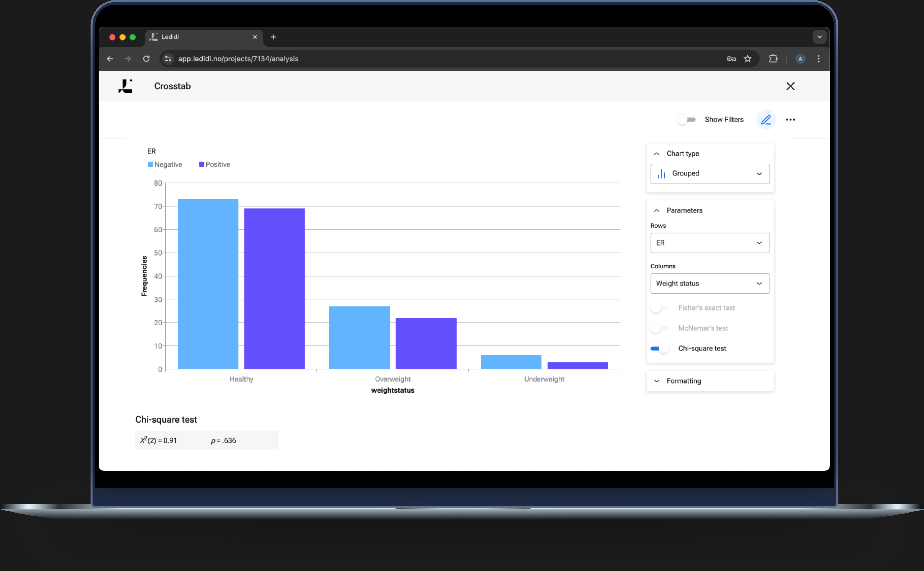Select McNemar's test radio button
This screenshot has height=571, width=924.
tap(659, 328)
